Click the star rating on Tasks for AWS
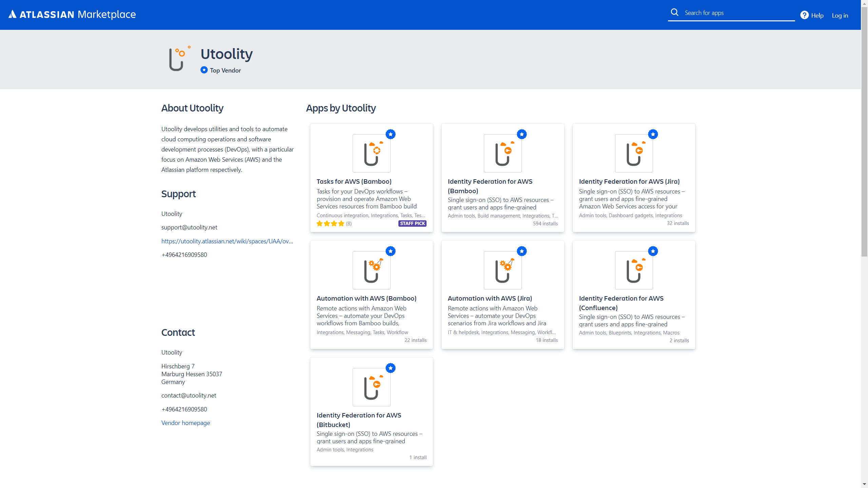The width and height of the screenshot is (868, 488). pyautogui.click(x=330, y=224)
